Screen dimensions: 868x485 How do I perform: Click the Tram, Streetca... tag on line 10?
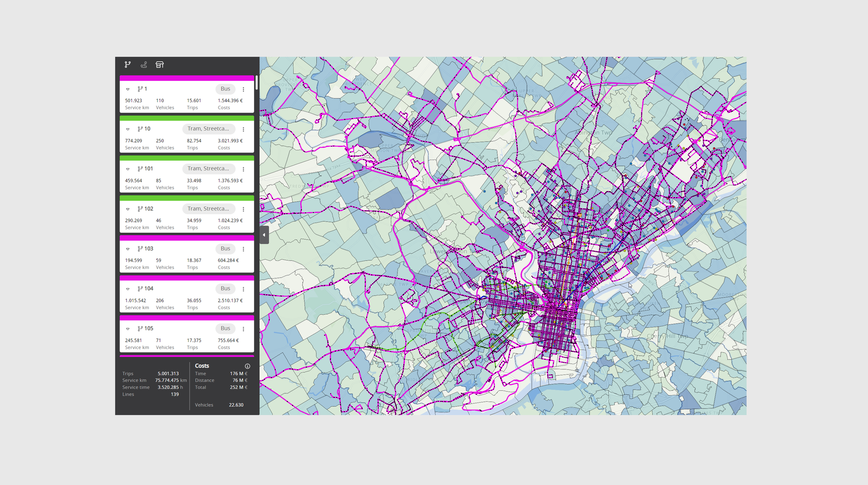click(x=208, y=129)
